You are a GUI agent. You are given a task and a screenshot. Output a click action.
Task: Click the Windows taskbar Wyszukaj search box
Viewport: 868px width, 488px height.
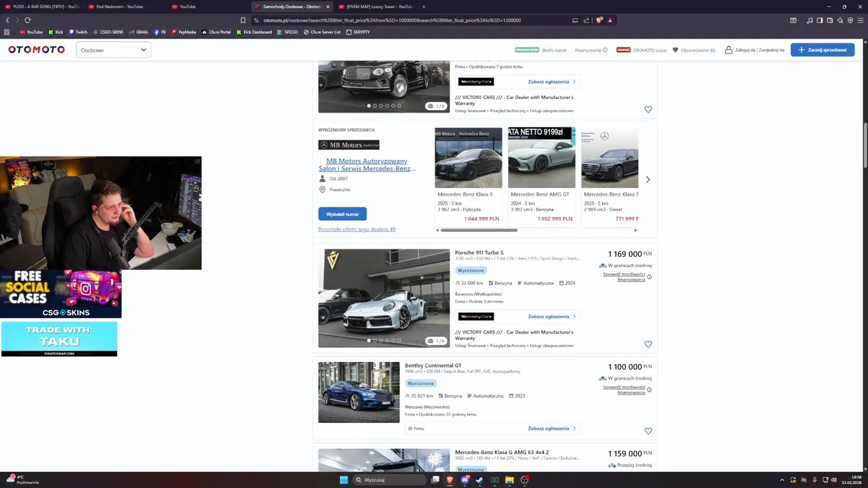(389, 480)
